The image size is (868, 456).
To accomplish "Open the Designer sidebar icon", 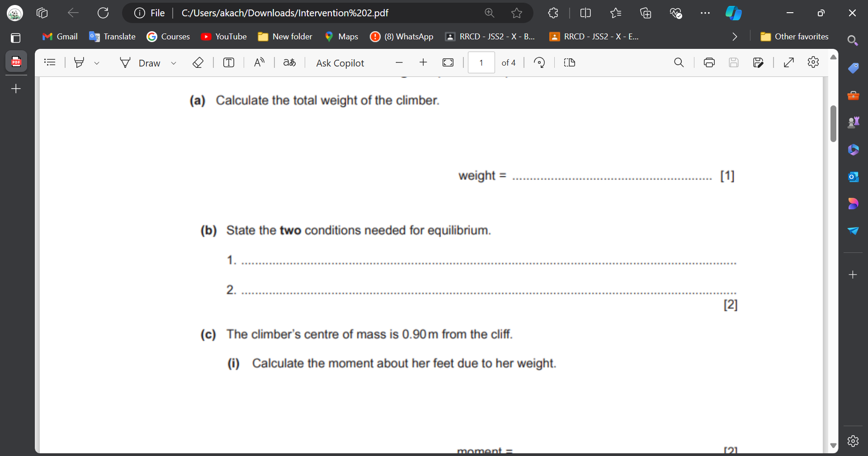I will point(853,204).
